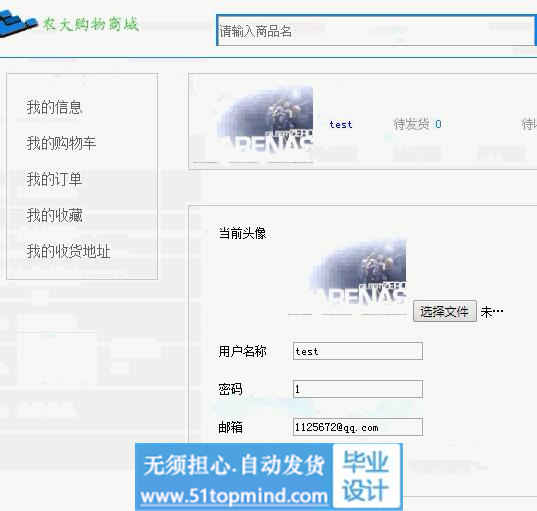Click the 毕业设计 banner badge
This screenshot has width=537, height=511.
click(x=366, y=476)
